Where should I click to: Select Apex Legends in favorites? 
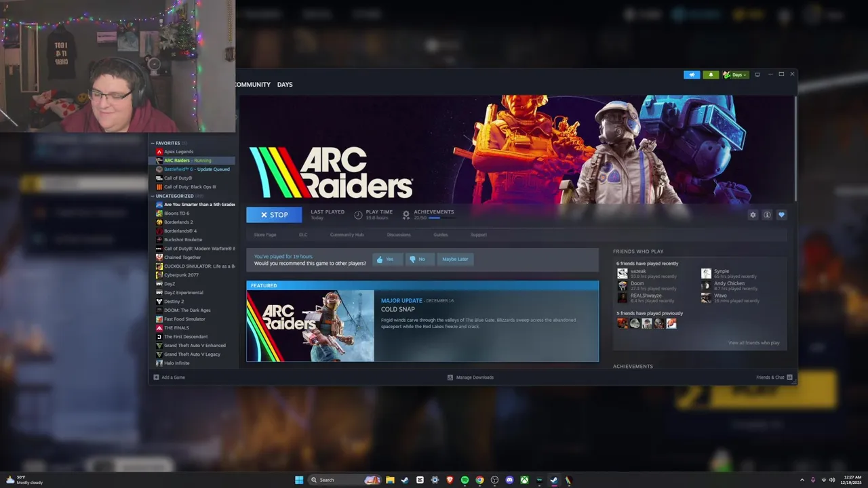coord(192,152)
